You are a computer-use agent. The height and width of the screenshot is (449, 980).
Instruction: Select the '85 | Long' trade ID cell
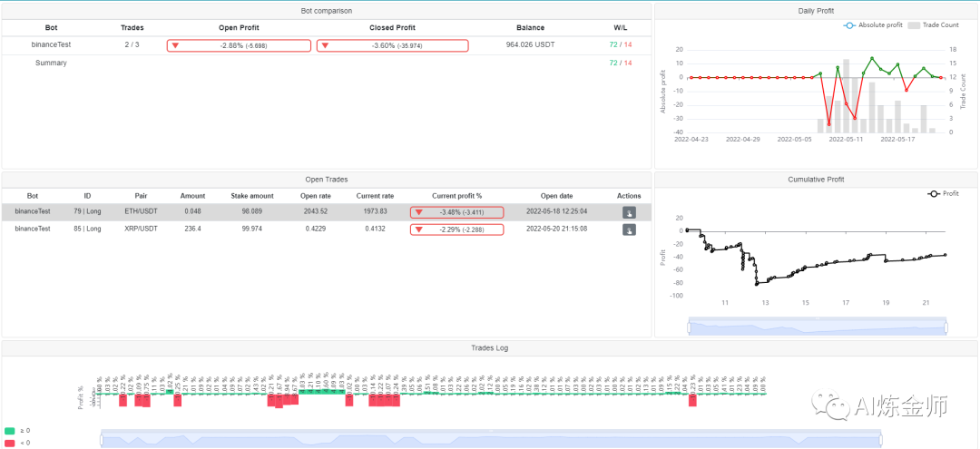[x=87, y=229]
